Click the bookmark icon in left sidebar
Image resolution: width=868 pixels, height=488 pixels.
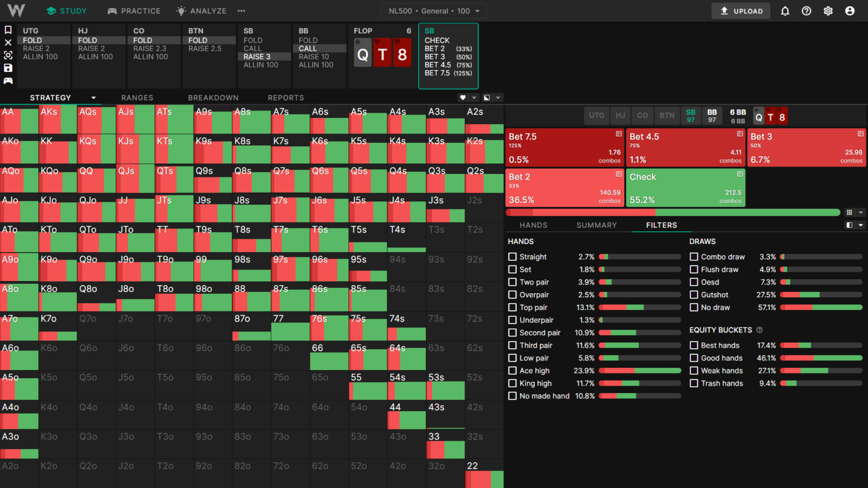click(x=8, y=29)
